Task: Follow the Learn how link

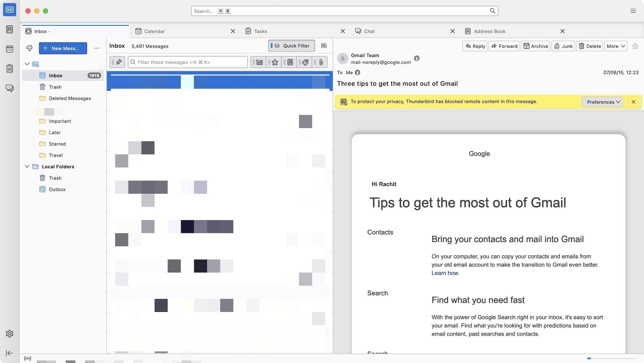Action: [445, 273]
